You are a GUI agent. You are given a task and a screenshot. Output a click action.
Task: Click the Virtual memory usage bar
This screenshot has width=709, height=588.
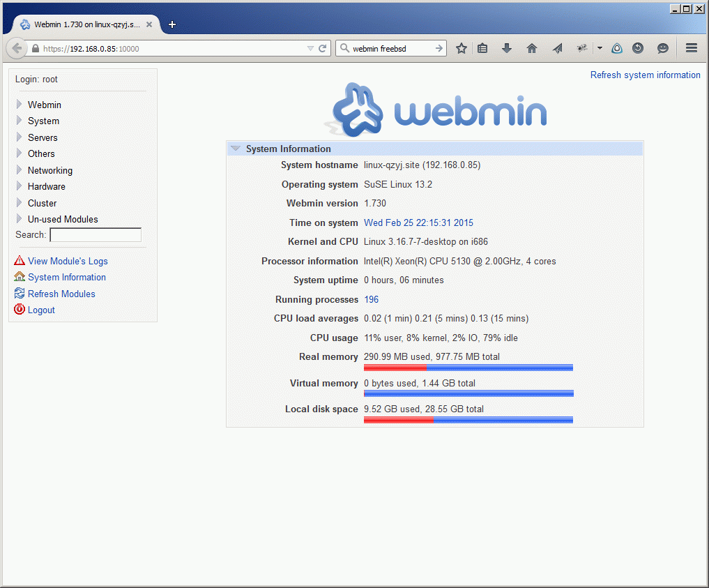click(468, 393)
